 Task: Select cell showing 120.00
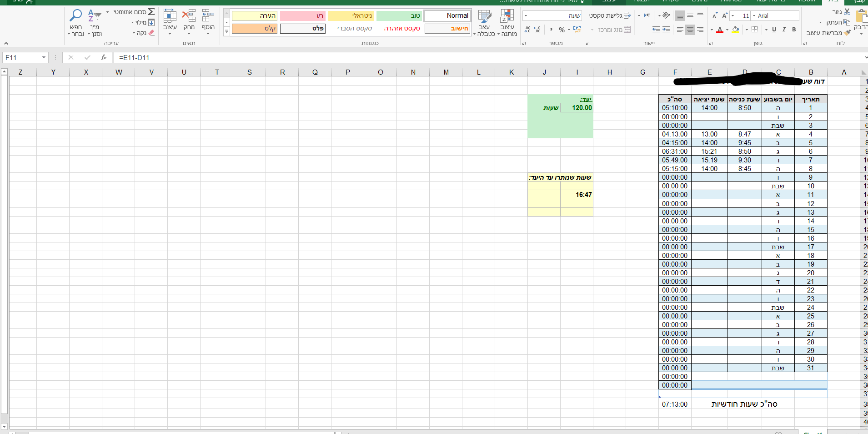coord(577,108)
